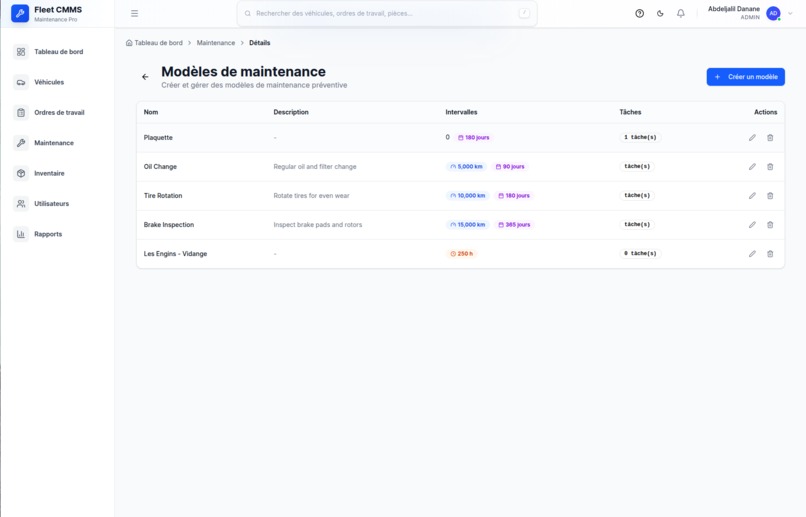Click the Créer un modèle button
Image resolution: width=806 pixels, height=517 pixels.
click(x=745, y=77)
